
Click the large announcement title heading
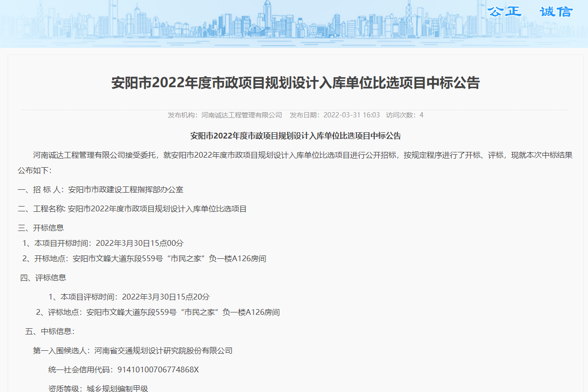pos(295,83)
